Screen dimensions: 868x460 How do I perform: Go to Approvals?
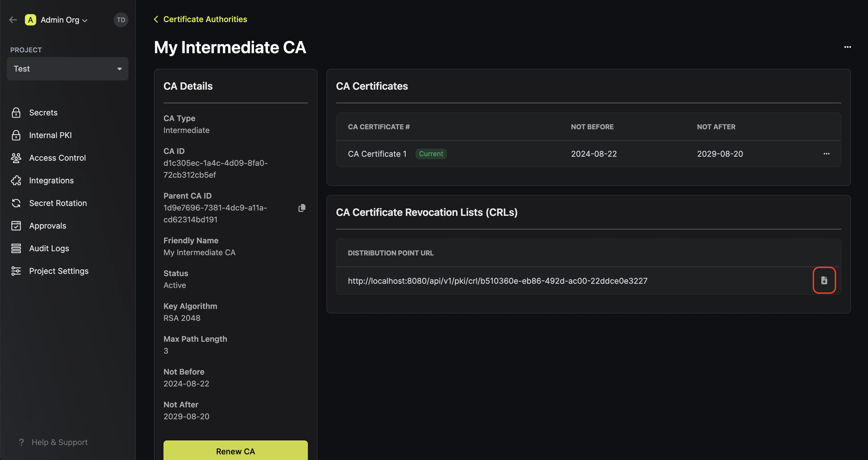[x=48, y=225]
